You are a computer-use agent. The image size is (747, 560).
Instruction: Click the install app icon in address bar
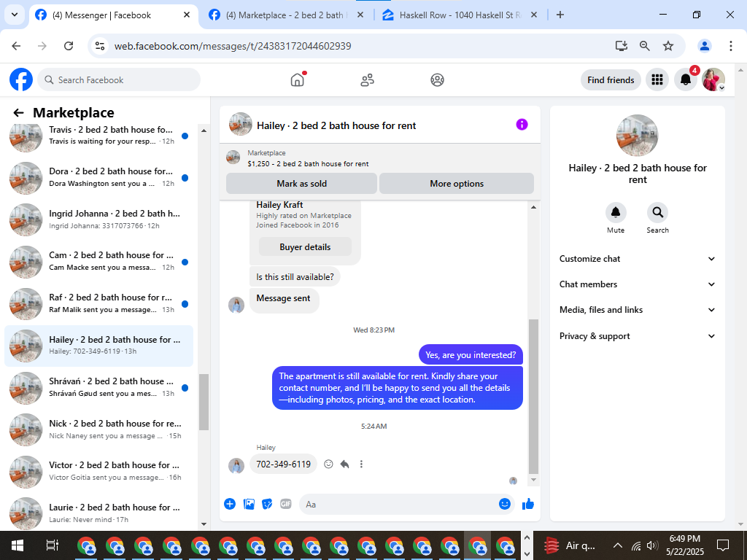(621, 46)
